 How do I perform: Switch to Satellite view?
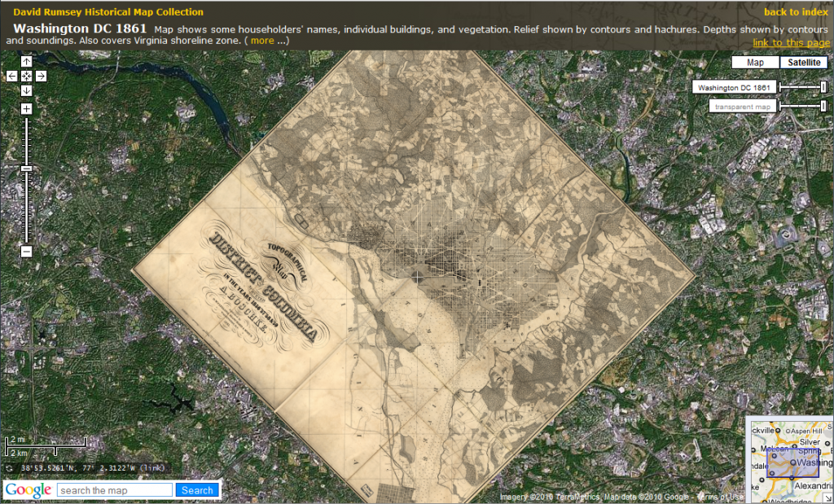[x=804, y=62]
